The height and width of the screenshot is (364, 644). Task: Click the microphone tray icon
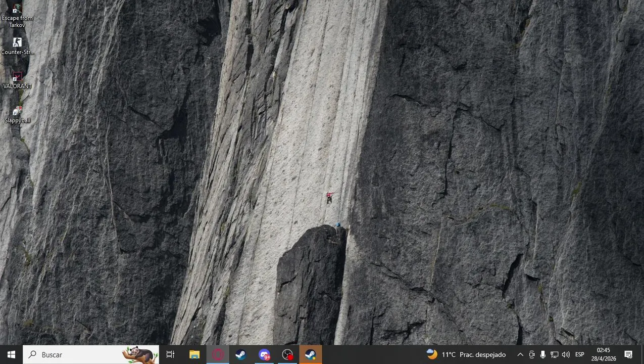pos(543,354)
